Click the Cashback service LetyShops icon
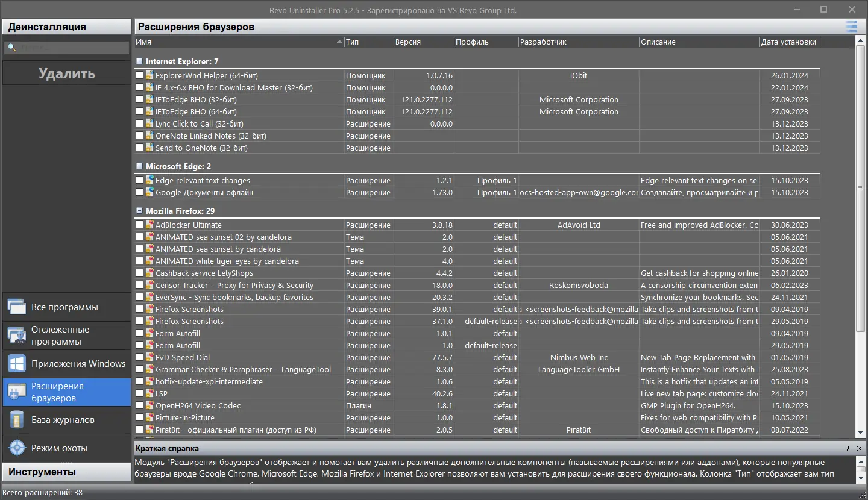 pyautogui.click(x=150, y=273)
